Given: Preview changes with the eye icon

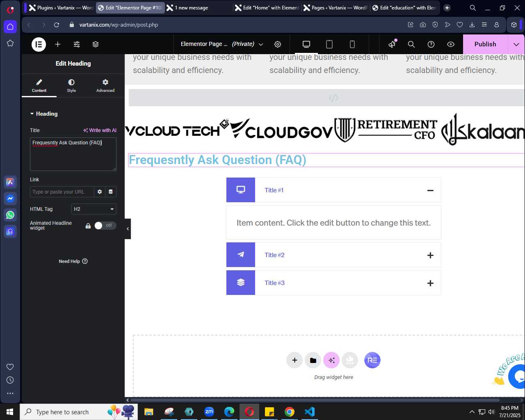Looking at the screenshot, I should (x=451, y=44).
